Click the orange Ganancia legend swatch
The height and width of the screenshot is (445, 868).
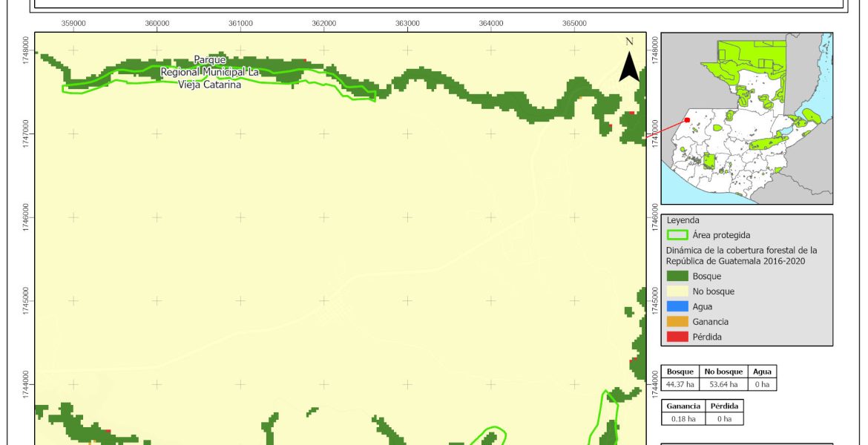[x=677, y=322]
